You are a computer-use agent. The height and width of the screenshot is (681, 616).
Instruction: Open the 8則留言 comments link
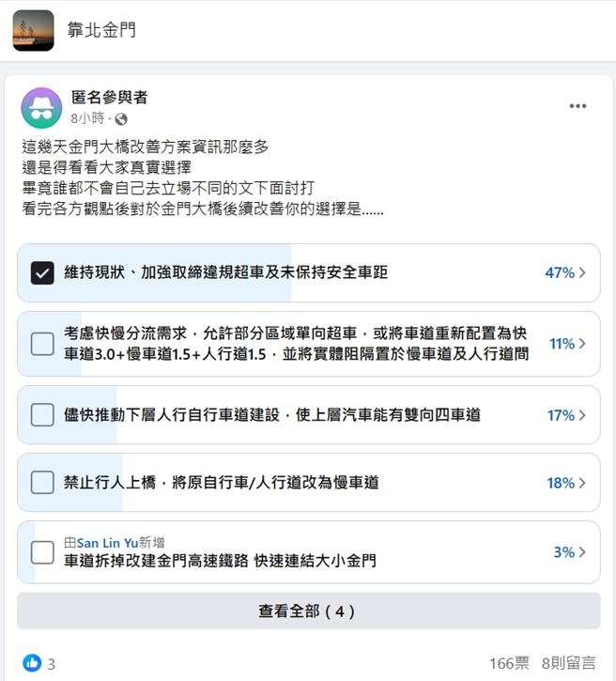pos(568,663)
